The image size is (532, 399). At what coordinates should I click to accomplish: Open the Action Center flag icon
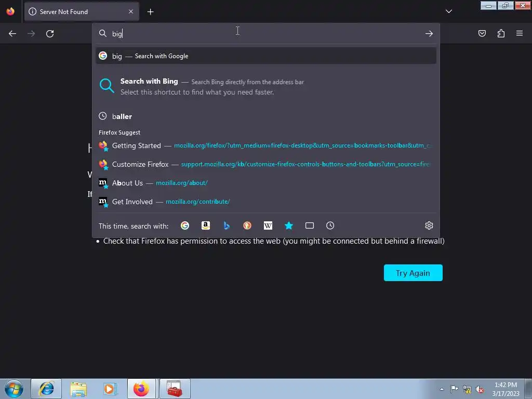tap(454, 389)
